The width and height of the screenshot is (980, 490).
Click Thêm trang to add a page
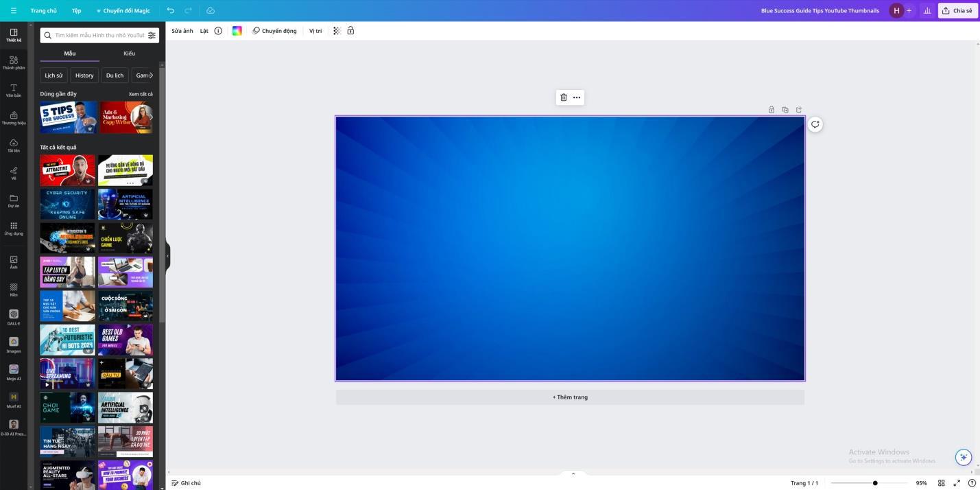pyautogui.click(x=570, y=397)
